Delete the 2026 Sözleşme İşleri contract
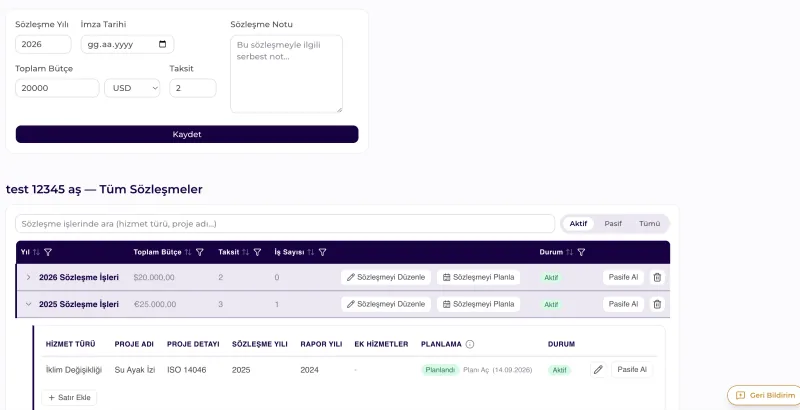 tap(657, 277)
